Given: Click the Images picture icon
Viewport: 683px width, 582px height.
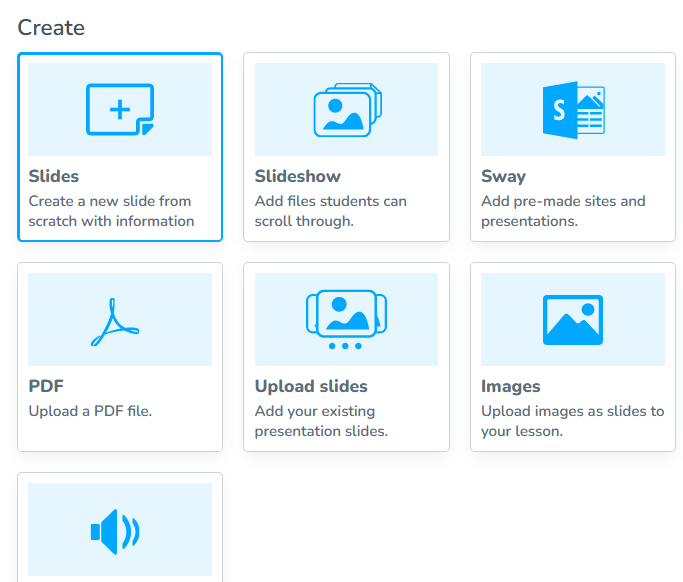Looking at the screenshot, I should (x=572, y=320).
